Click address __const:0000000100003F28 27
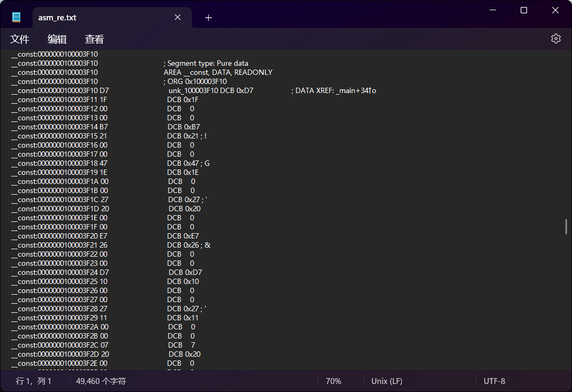The height and width of the screenshot is (392, 572). coord(59,309)
